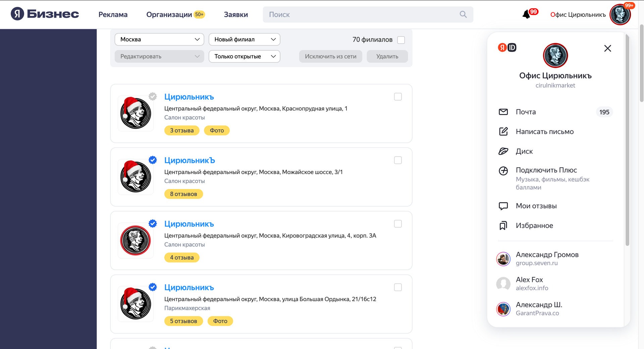
Task: Click the Написать письмо pencil icon
Action: (x=503, y=131)
